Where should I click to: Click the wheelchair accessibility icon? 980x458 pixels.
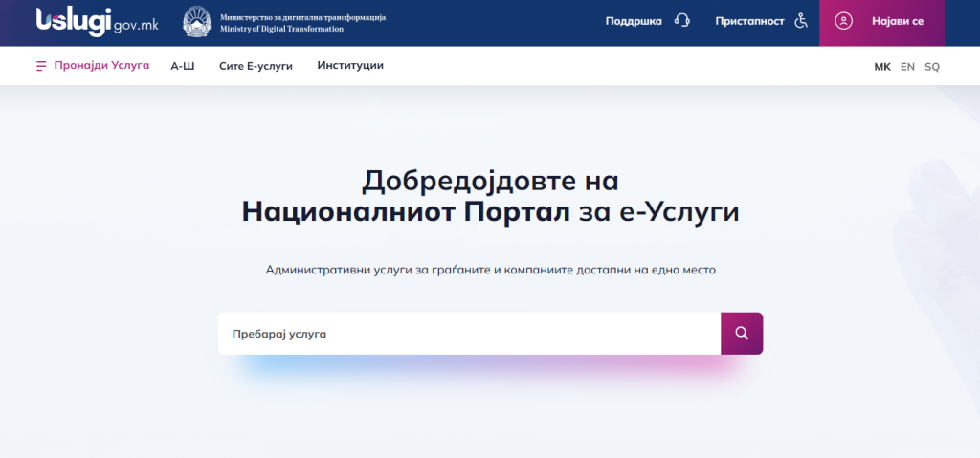pyautogui.click(x=802, y=21)
